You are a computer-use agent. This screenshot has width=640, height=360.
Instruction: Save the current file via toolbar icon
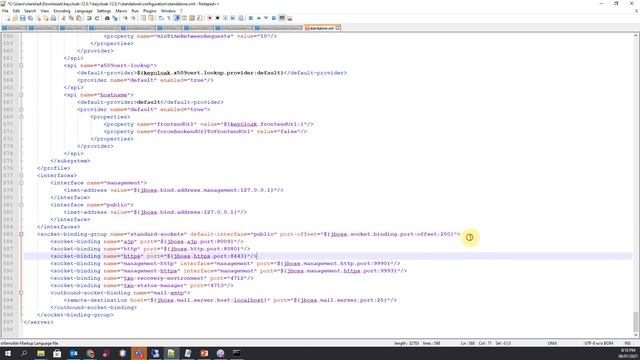(23, 18)
